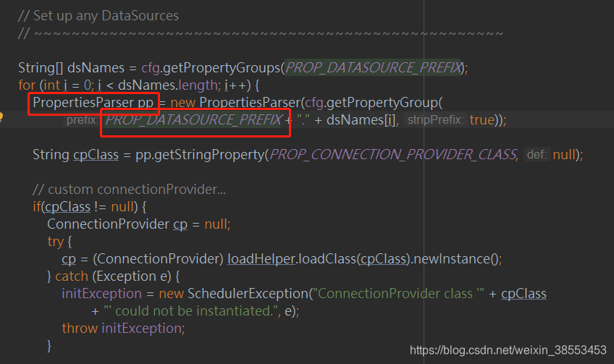Screen dimensions: 614x364
Task: Click cpClass at the end of the SchedulerException line
Action: point(523,294)
